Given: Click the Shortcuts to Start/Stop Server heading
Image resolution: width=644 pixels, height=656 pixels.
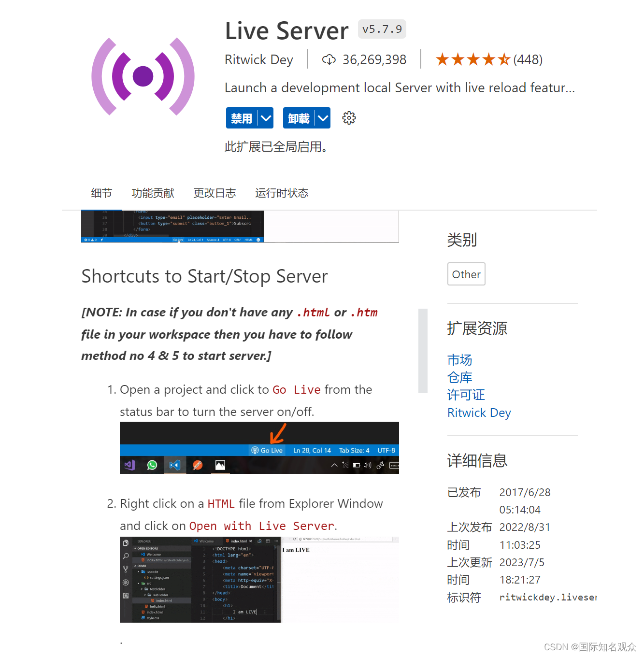Looking at the screenshot, I should pyautogui.click(x=204, y=276).
